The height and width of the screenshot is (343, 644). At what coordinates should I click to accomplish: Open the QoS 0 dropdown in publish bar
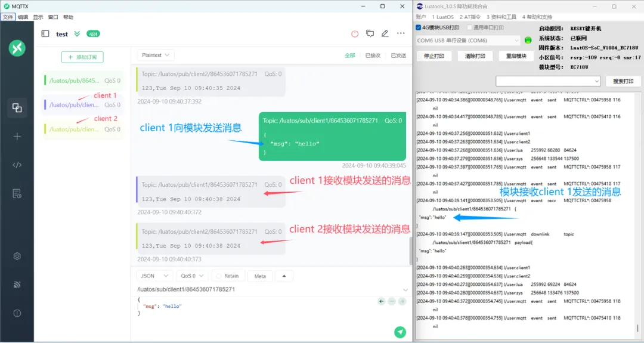point(192,276)
